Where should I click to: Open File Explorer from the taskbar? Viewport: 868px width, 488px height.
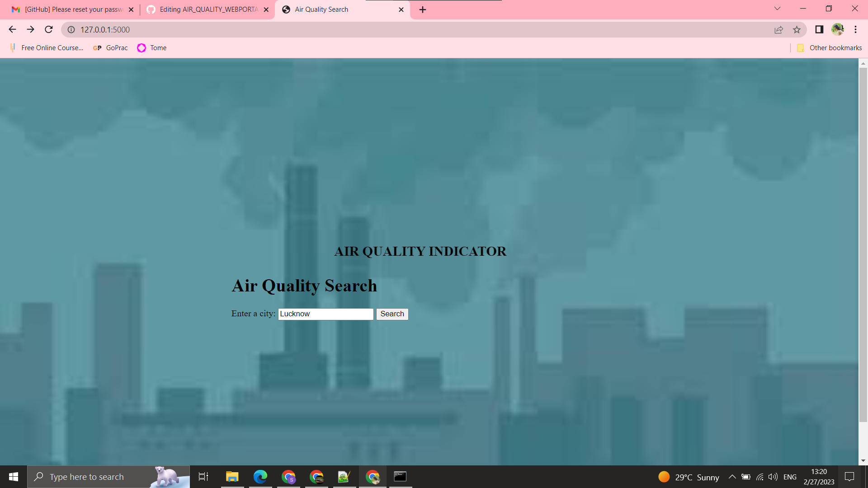[x=232, y=477]
